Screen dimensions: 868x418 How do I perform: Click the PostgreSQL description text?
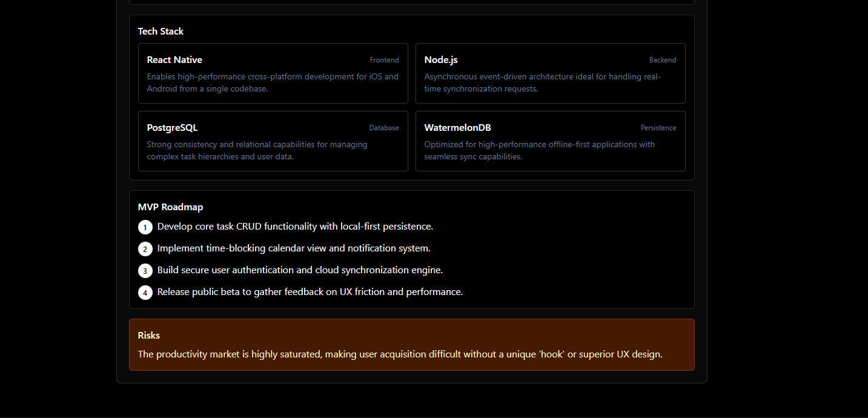click(x=257, y=150)
